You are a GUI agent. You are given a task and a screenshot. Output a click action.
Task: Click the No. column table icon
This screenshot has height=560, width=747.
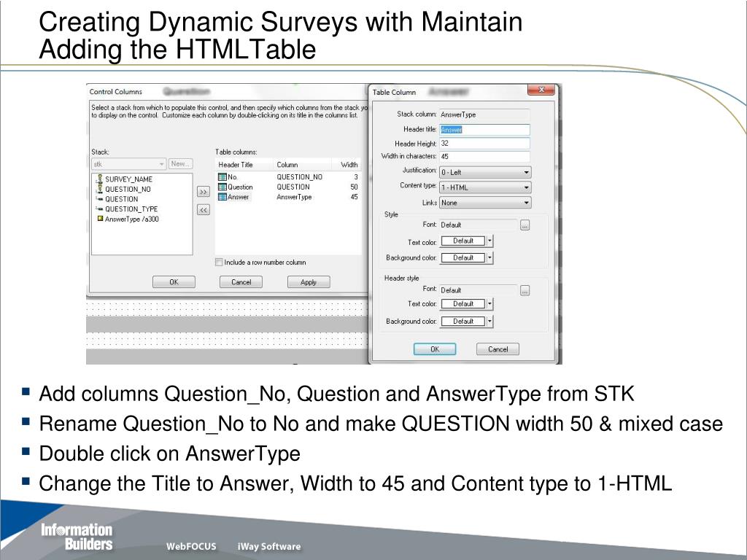(222, 176)
